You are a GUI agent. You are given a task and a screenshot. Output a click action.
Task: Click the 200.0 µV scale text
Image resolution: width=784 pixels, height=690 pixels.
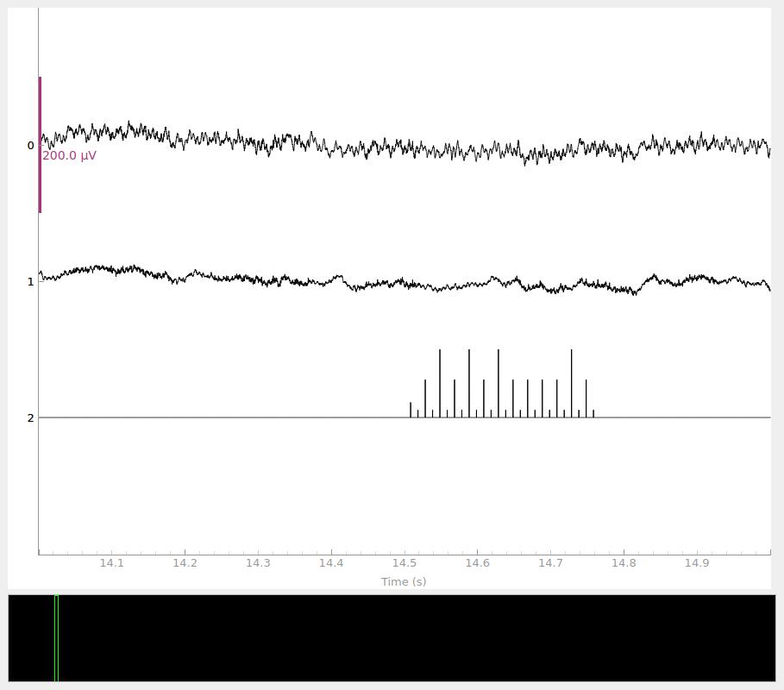tap(69, 156)
